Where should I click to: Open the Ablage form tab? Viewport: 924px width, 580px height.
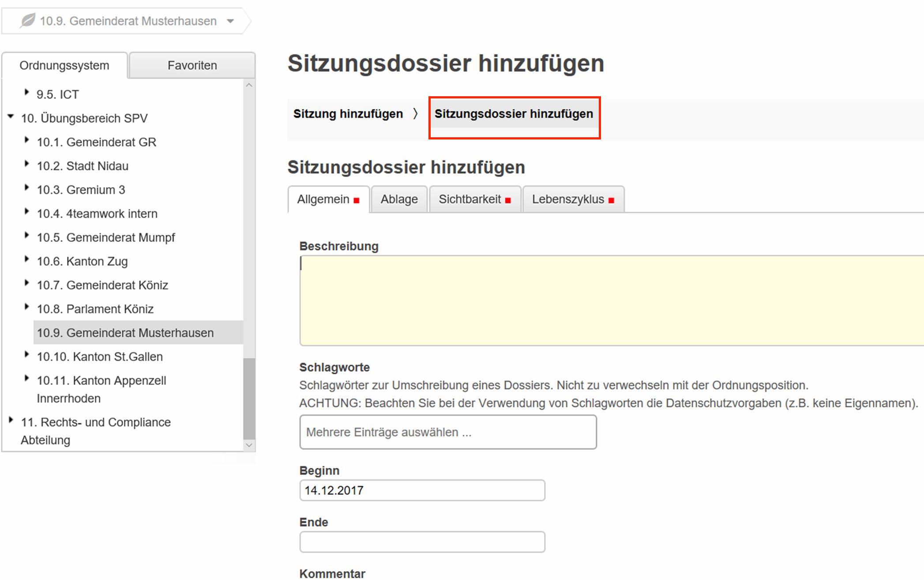[399, 200]
